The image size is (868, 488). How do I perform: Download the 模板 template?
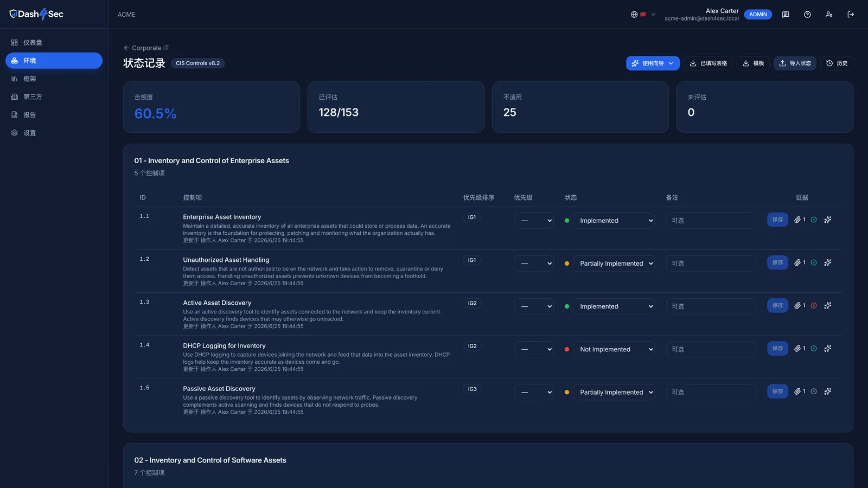(753, 63)
